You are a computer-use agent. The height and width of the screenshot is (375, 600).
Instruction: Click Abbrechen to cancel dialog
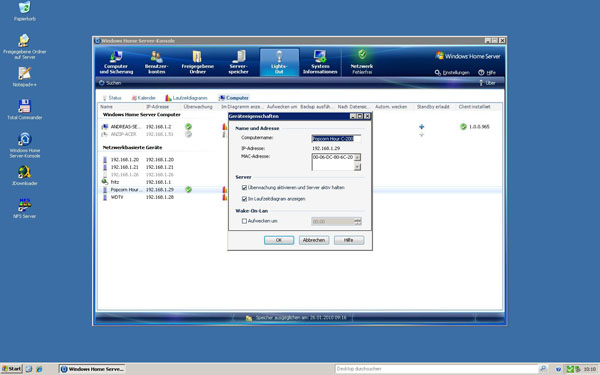[314, 240]
